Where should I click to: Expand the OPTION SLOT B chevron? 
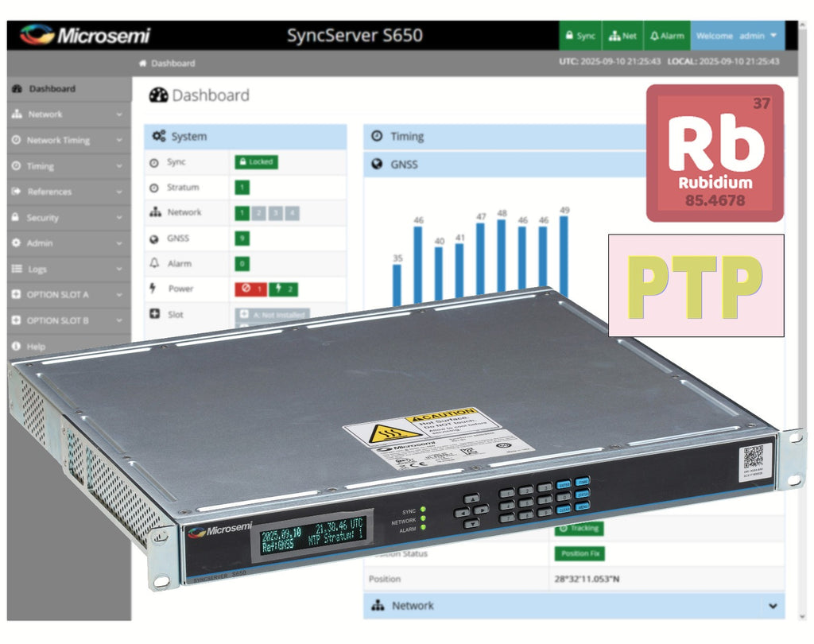coord(119,320)
